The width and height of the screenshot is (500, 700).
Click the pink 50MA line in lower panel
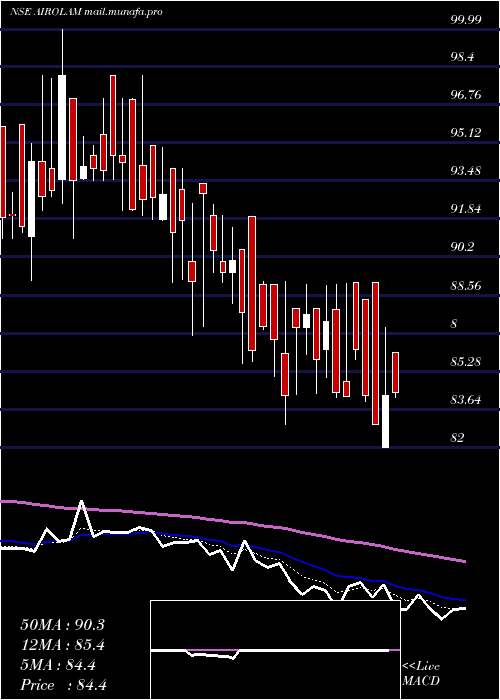click(233, 522)
